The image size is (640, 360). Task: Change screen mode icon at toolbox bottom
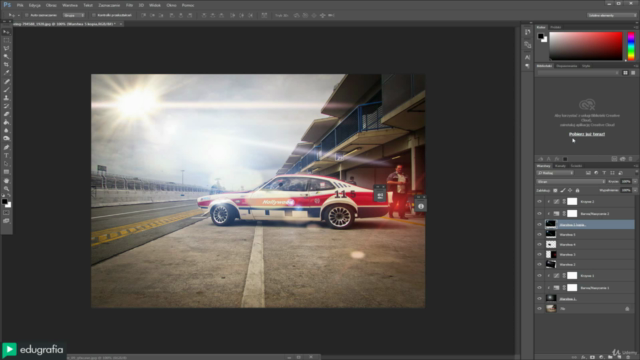[x=6, y=221]
